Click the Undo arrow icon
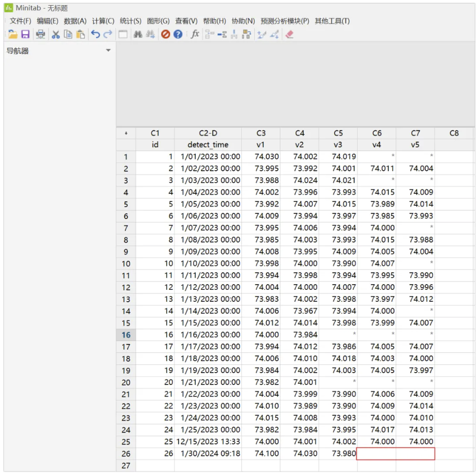This screenshot has width=476, height=474. point(95,34)
